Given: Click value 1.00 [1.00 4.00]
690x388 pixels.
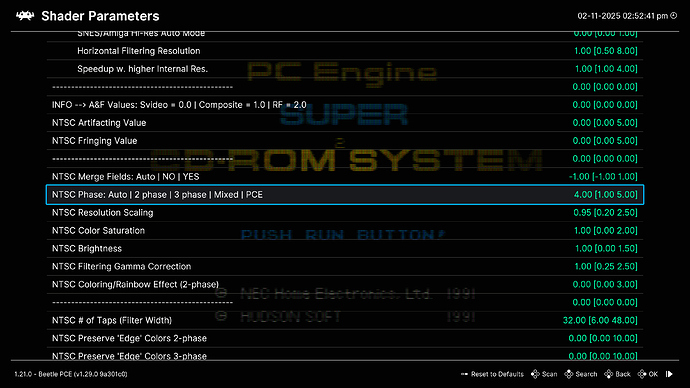Looking at the screenshot, I should click(606, 69).
